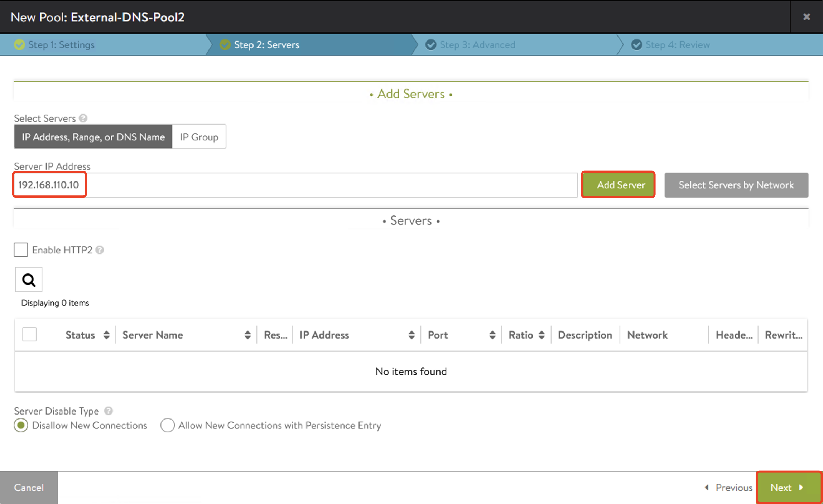Select Allow New Connections with Persistence Entry
Viewport: 823px width, 504px height.
pos(168,425)
